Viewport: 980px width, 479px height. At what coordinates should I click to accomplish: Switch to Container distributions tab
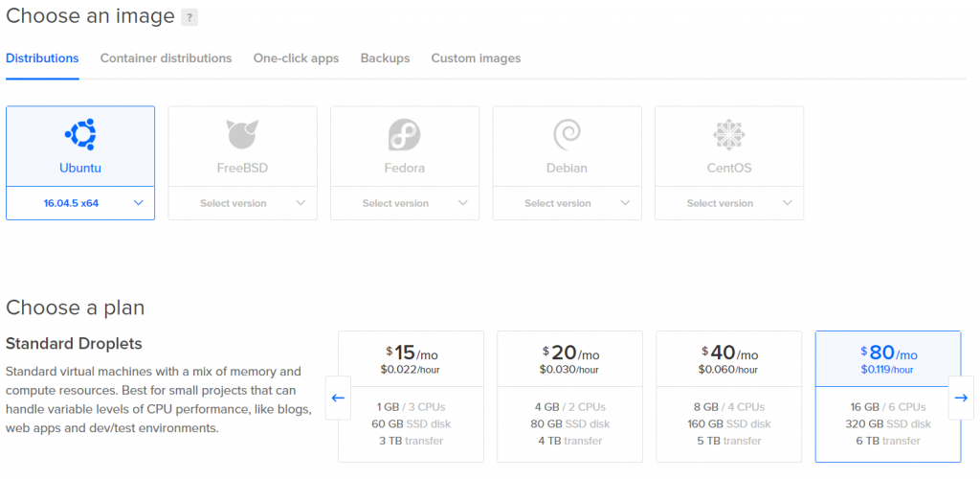167,58
